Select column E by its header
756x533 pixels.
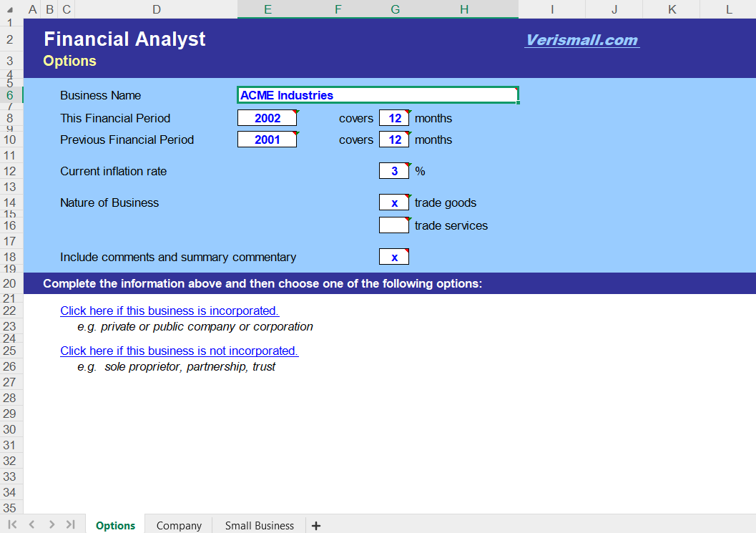point(267,9)
